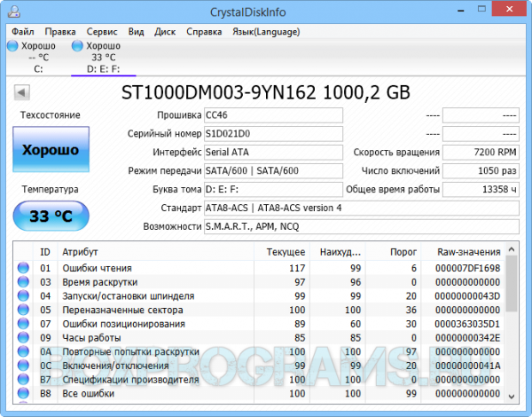
Task: Go to previous disk with left arrow
Action: click(x=21, y=92)
